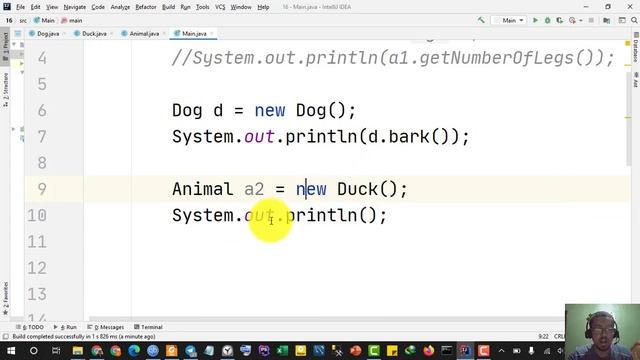Run Main with Coverage icon
This screenshot has height=360, width=640.
[560, 20]
